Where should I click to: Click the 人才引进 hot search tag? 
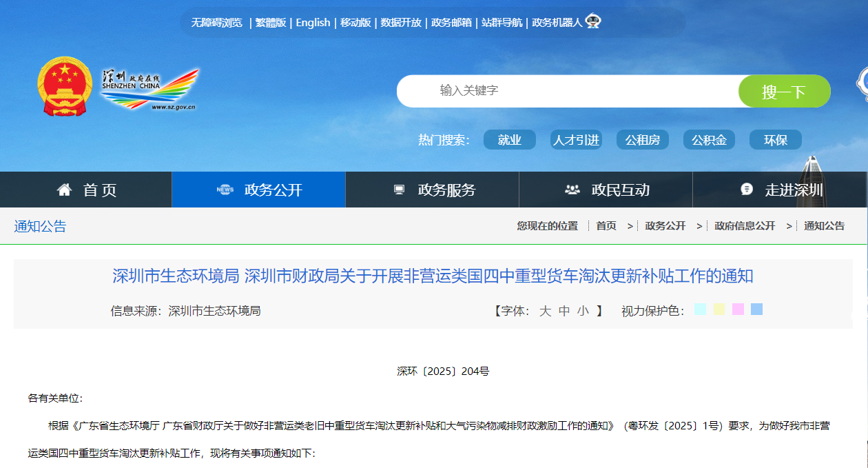576,140
